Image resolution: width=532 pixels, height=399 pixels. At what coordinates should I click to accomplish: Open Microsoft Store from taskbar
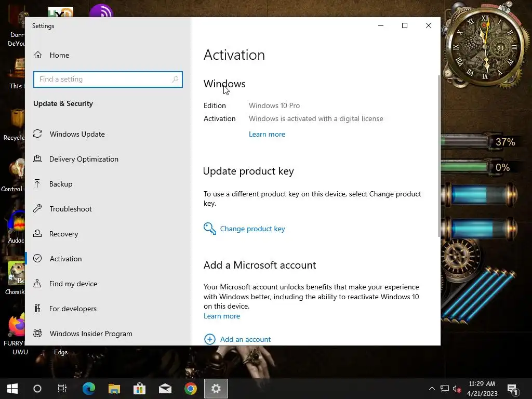coord(139,389)
